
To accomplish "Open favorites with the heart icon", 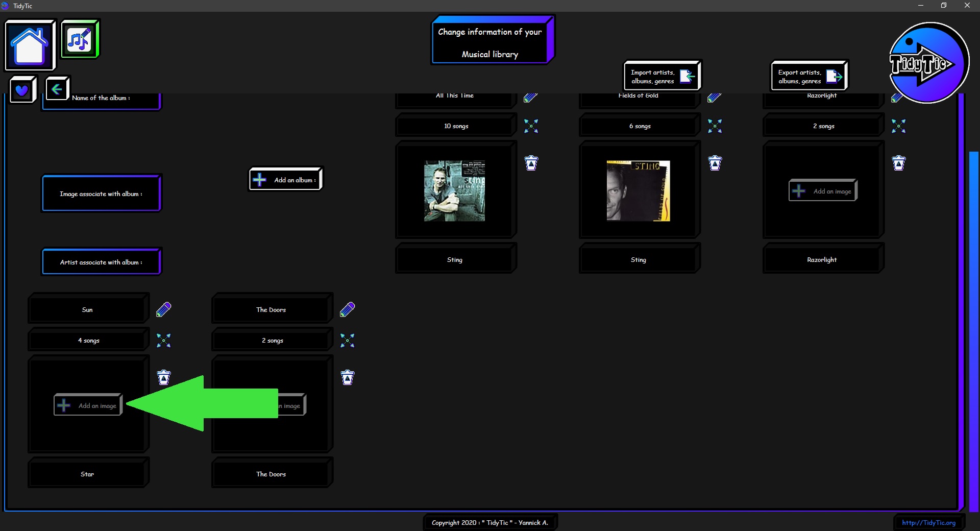I will tap(22, 89).
